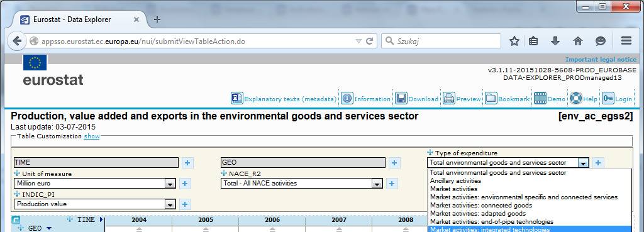The height and width of the screenshot is (232, 644).
Task: Click plus button next to Type of expenditure
Action: 598,163
